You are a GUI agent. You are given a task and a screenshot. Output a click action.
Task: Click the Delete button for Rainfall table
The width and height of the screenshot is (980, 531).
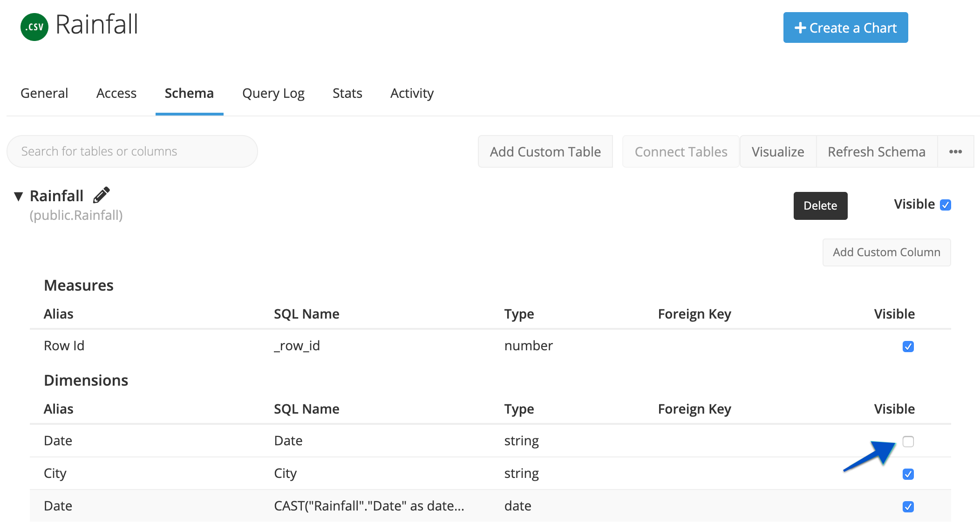(821, 205)
